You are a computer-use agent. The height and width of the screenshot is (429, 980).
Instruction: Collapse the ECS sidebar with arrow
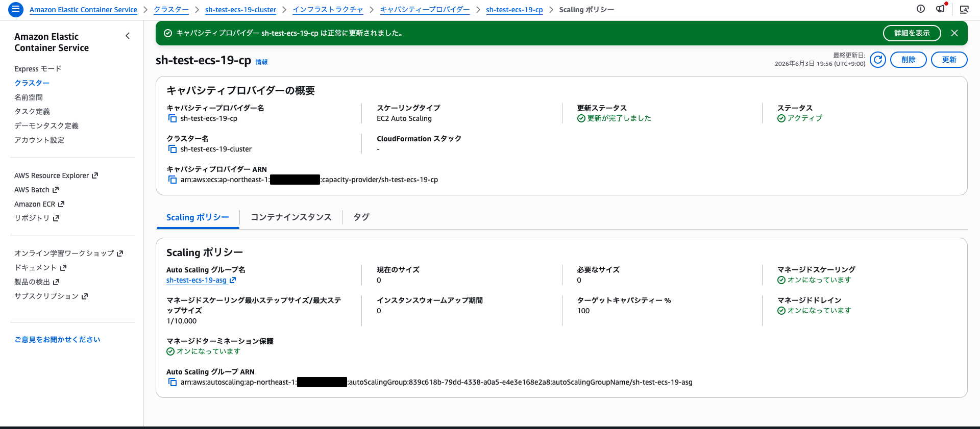pyautogui.click(x=128, y=36)
